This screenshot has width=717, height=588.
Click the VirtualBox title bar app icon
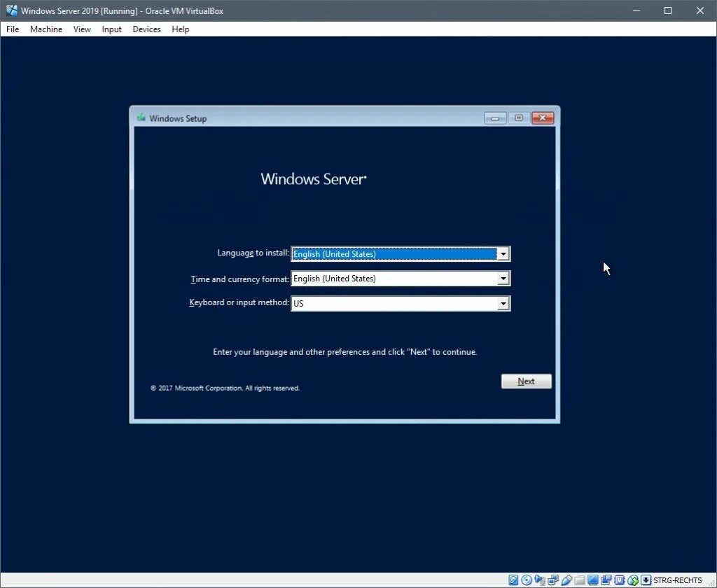pos(11,10)
